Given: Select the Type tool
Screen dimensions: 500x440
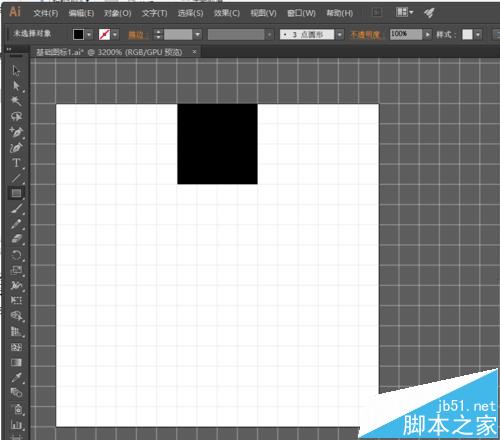Looking at the screenshot, I should [x=16, y=163].
